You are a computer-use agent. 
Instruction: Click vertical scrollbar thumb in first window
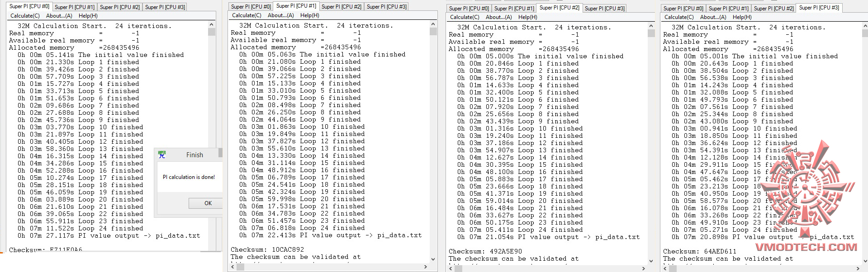point(212,32)
